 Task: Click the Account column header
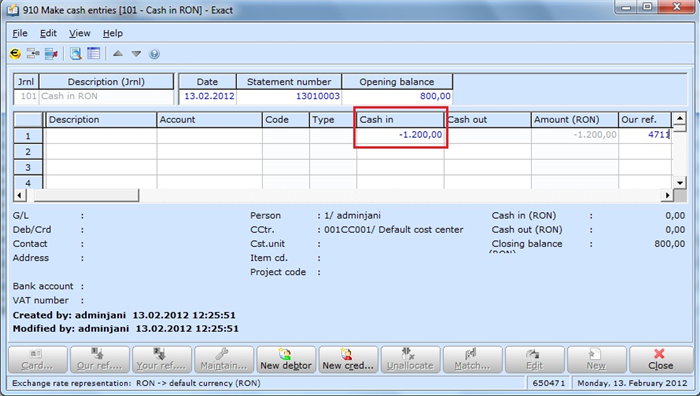(209, 120)
